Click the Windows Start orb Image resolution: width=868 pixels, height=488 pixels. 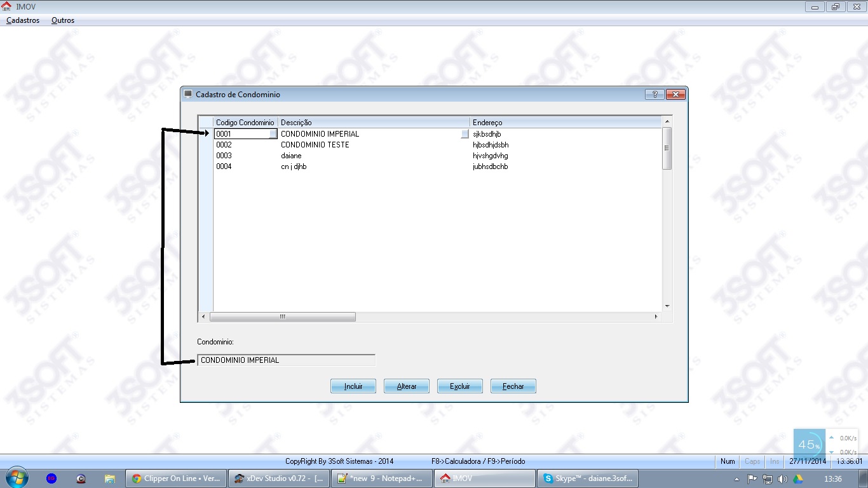coord(17,478)
